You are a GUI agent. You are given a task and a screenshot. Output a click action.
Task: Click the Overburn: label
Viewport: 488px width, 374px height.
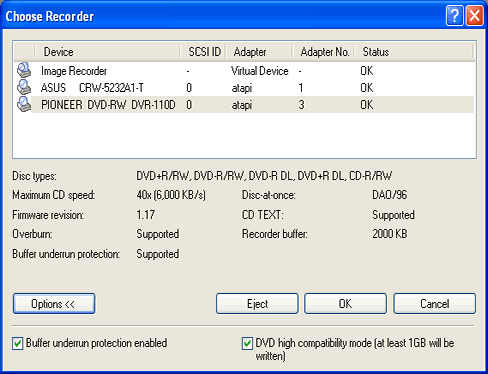coord(32,234)
